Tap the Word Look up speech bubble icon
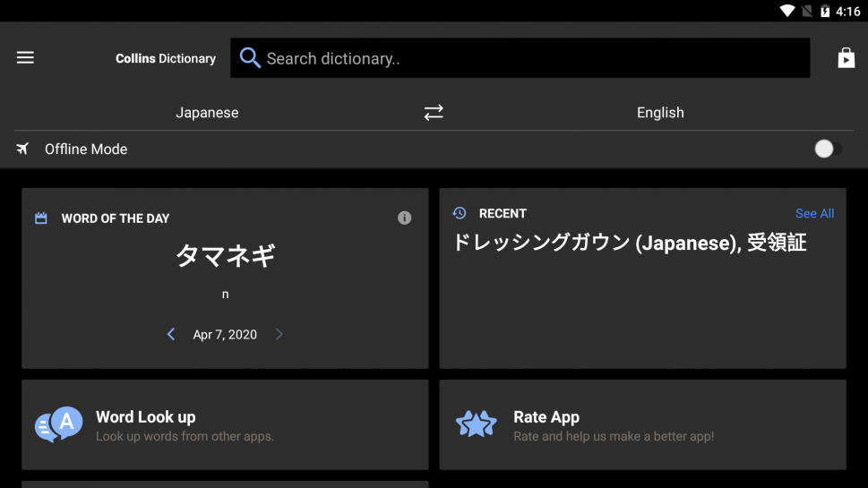The height and width of the screenshot is (488, 868). 59,424
